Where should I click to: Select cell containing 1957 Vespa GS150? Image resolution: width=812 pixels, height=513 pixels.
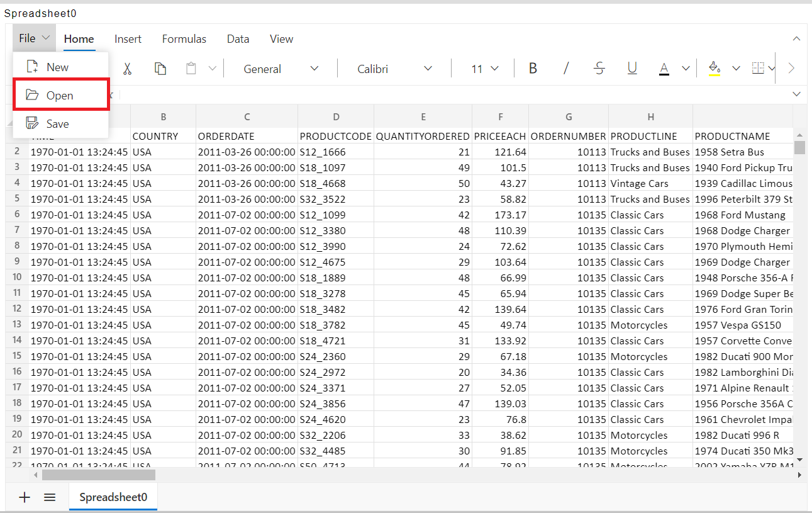pos(743,325)
